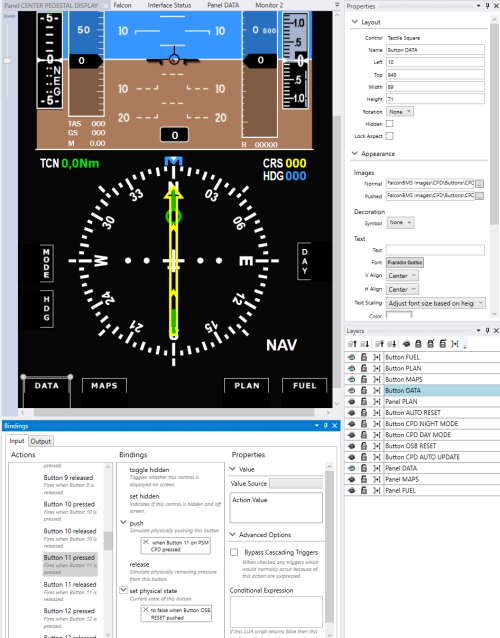
Task: Toggle visibility of Button FUEL layer
Action: pos(352,357)
